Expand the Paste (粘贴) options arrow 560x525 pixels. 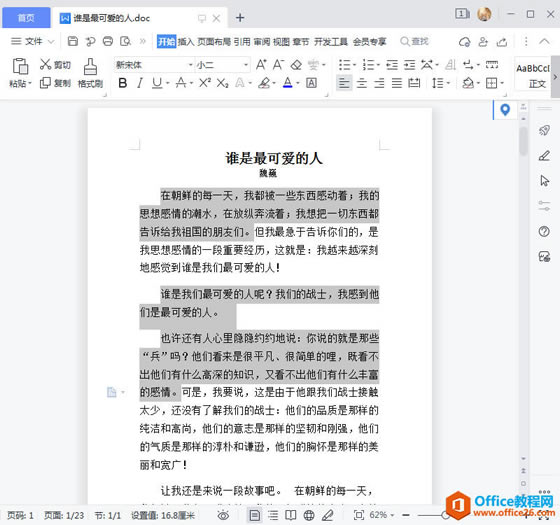(x=30, y=84)
